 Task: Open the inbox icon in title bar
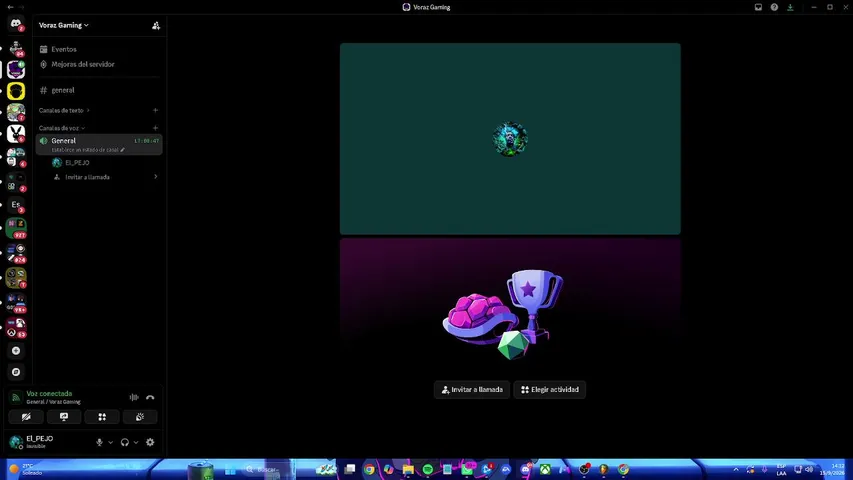758,7
